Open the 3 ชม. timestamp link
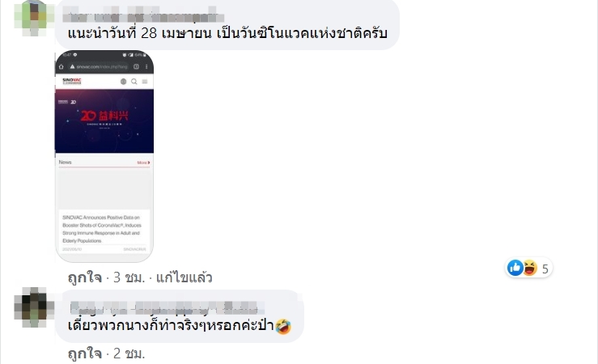This screenshot has width=598, height=364. click(x=129, y=277)
